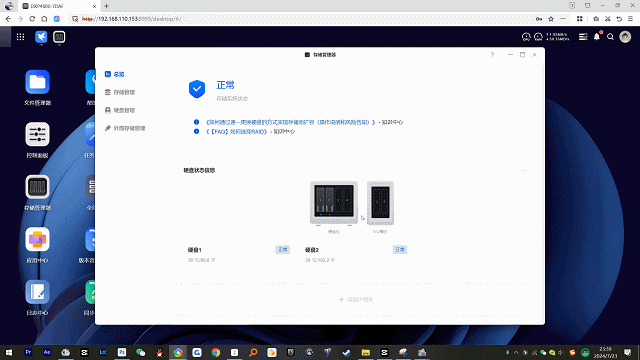Click the storage manager icon in the NAS top bar
The image size is (640, 360).
(x=59, y=37)
